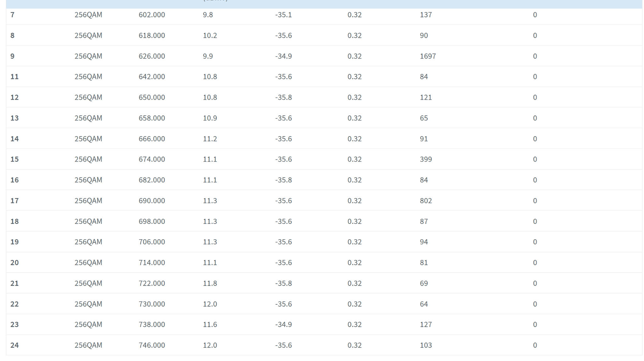
Task: Select the -35.1 value in channel 7
Action: click(283, 15)
